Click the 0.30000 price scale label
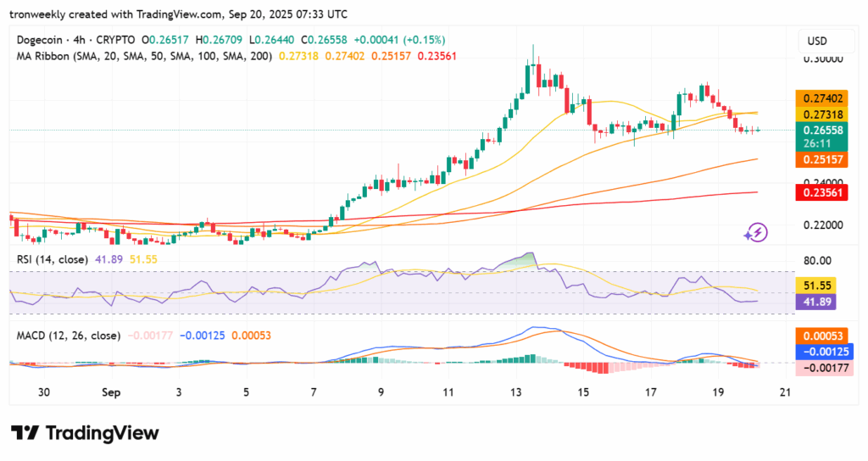This screenshot has width=868, height=461. 823,58
